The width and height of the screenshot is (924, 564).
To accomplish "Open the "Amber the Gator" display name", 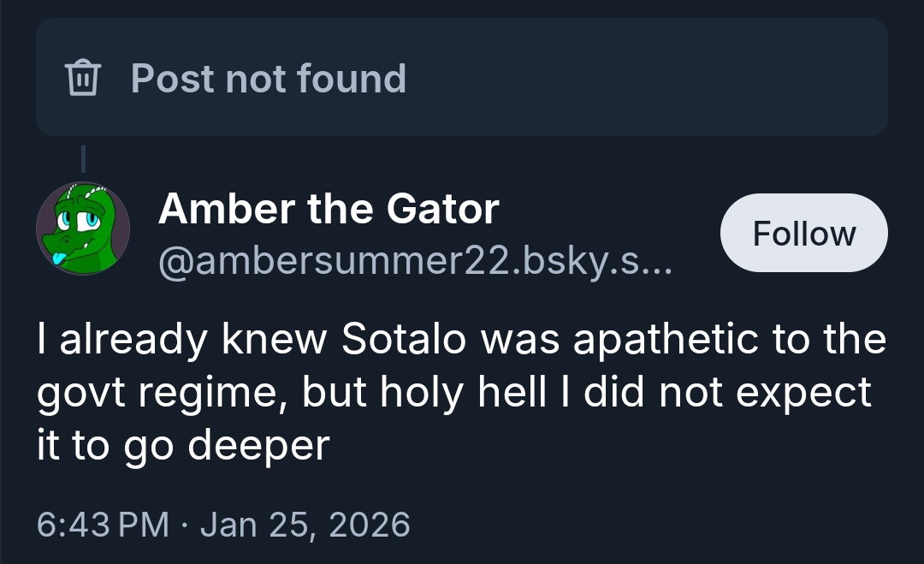I will point(328,209).
